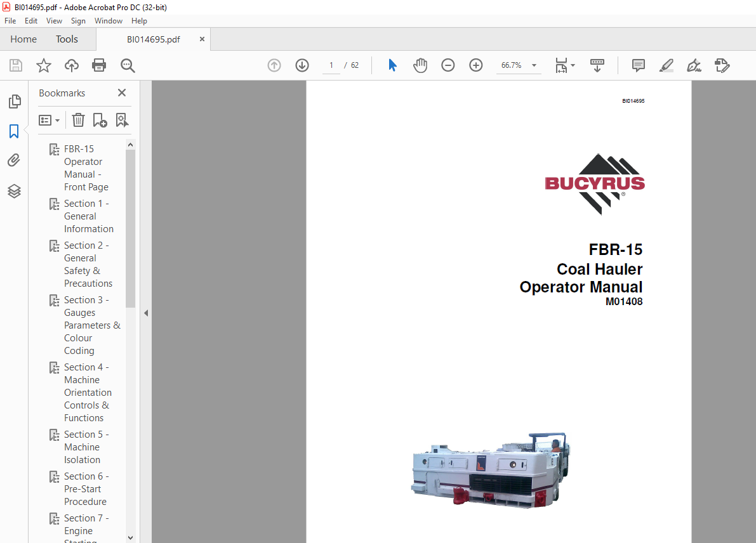This screenshot has height=543, width=756.
Task: Switch to the Tools tab
Action: [67, 39]
